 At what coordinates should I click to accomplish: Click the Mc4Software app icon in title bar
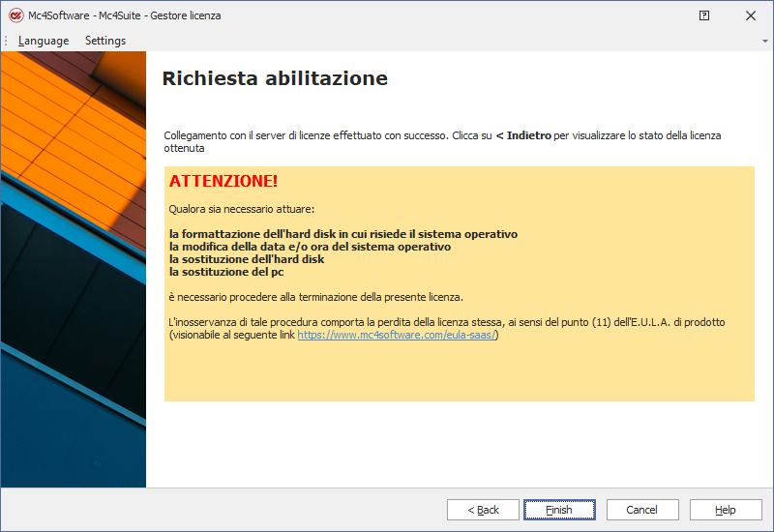15,15
